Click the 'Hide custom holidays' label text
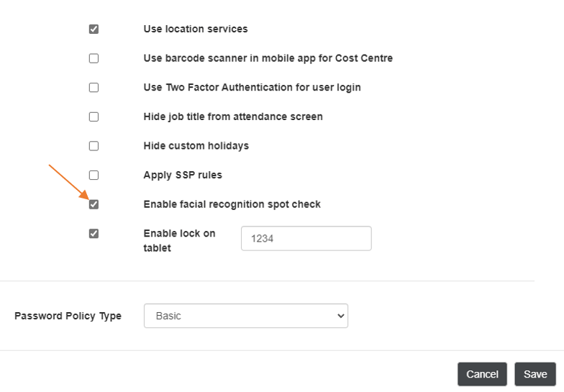Image resolution: width=564 pixels, height=392 pixels. click(196, 146)
